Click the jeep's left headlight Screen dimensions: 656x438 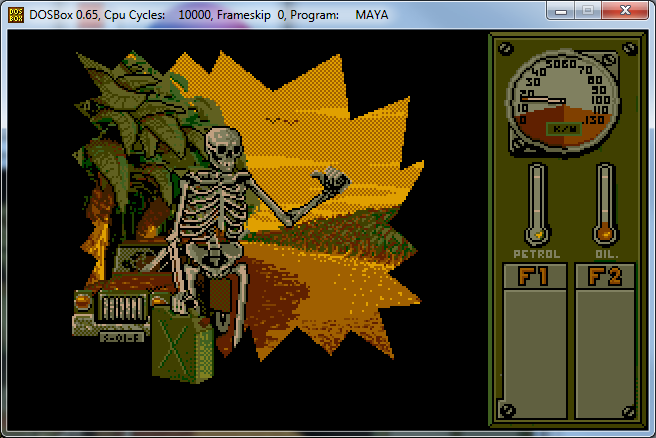click(x=82, y=301)
